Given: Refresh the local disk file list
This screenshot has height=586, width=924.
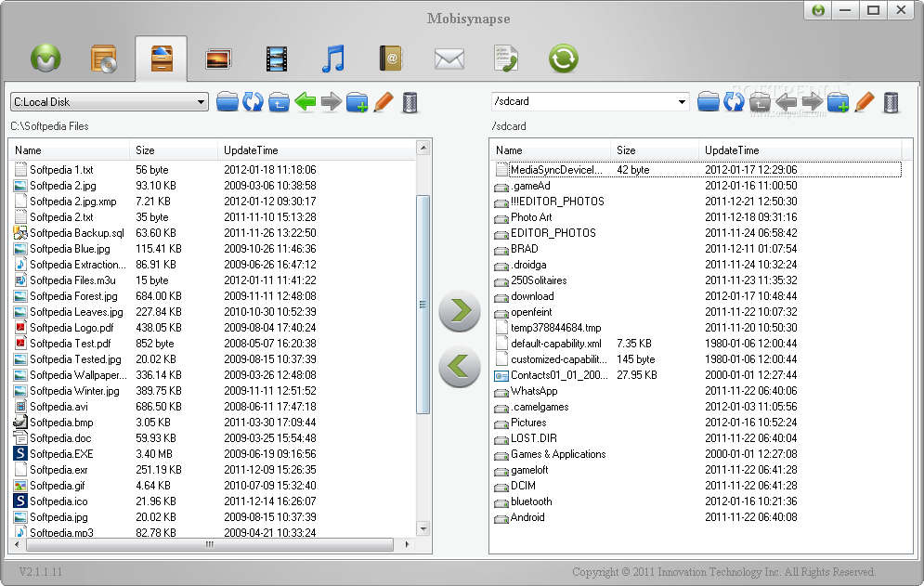Looking at the screenshot, I should [253, 101].
